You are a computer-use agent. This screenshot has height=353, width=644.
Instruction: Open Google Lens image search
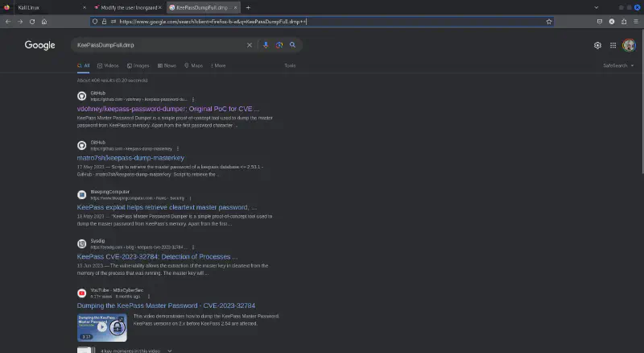[279, 45]
